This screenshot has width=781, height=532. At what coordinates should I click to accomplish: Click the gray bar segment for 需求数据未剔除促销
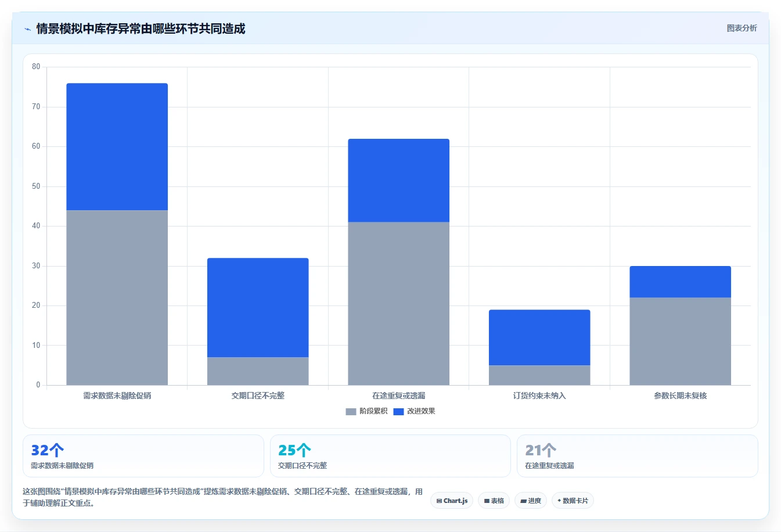tap(117, 297)
